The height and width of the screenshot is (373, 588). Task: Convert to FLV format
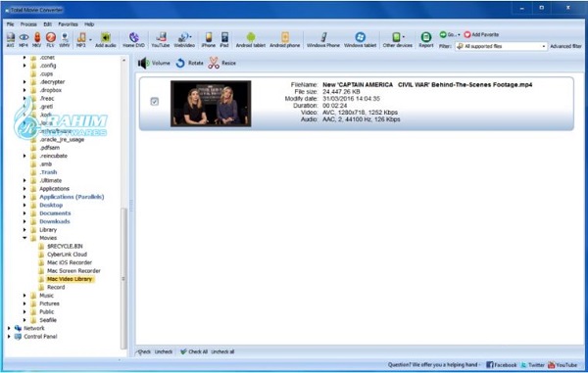[x=51, y=40]
